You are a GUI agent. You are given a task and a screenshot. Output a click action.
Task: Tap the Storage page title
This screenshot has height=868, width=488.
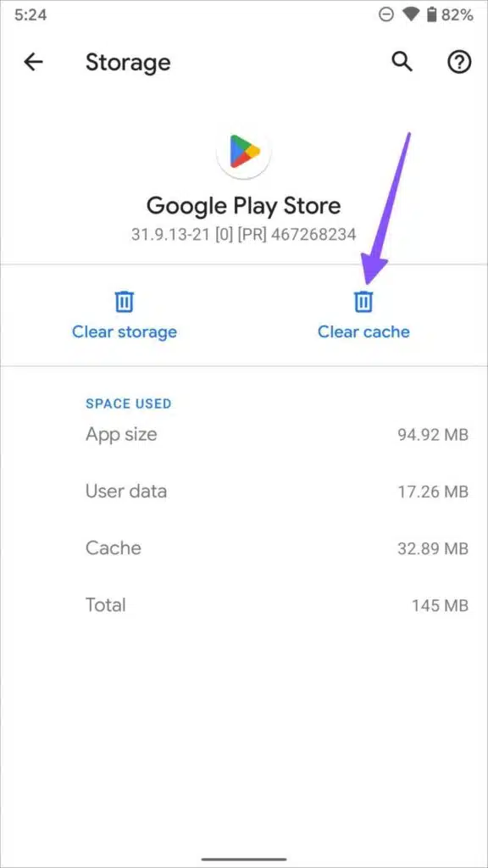[128, 63]
